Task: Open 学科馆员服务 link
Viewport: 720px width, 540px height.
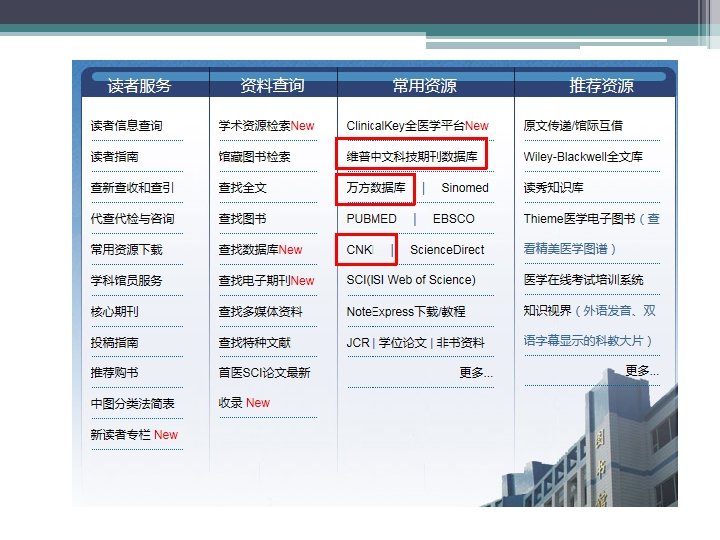Action: coord(126,281)
